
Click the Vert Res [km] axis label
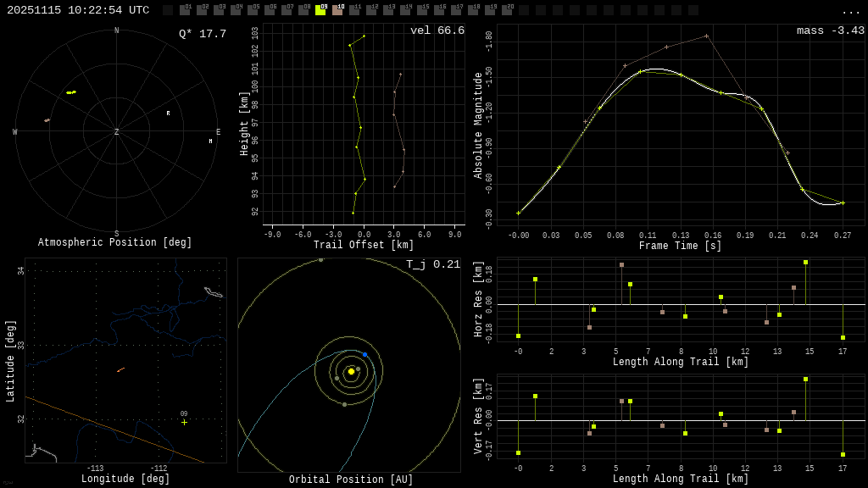tap(478, 416)
